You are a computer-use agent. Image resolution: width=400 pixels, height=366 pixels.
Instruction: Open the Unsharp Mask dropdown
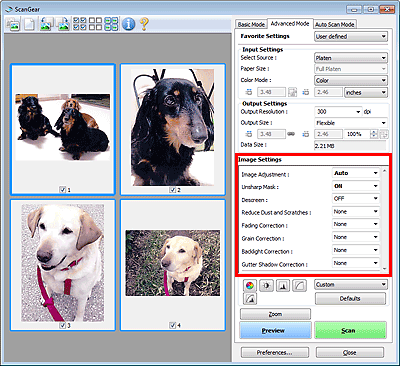pos(356,186)
